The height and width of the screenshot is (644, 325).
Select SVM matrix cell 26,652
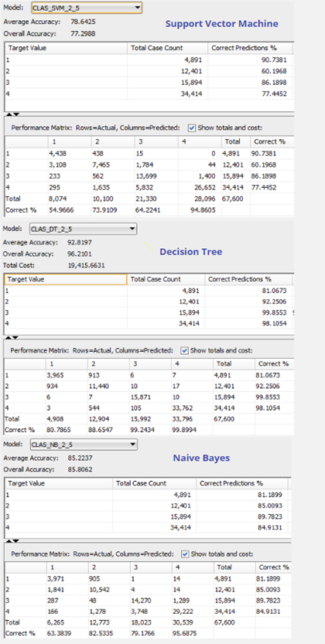point(206,187)
